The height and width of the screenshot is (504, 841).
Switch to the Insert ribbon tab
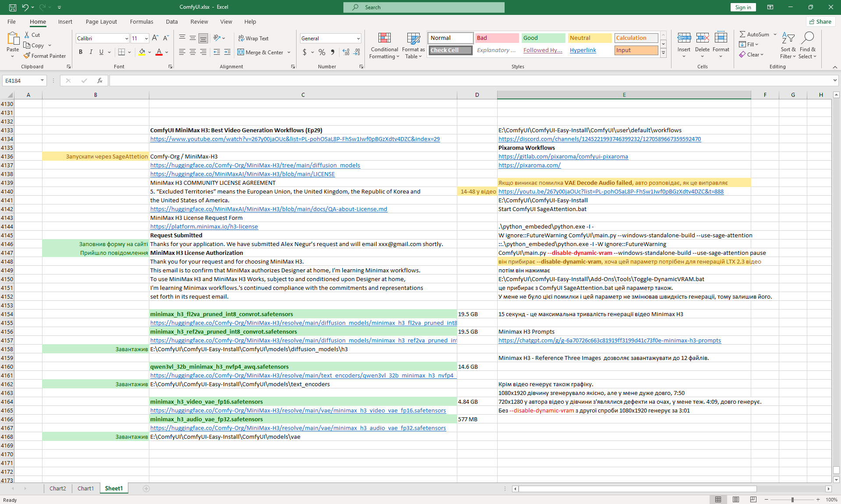click(x=65, y=22)
